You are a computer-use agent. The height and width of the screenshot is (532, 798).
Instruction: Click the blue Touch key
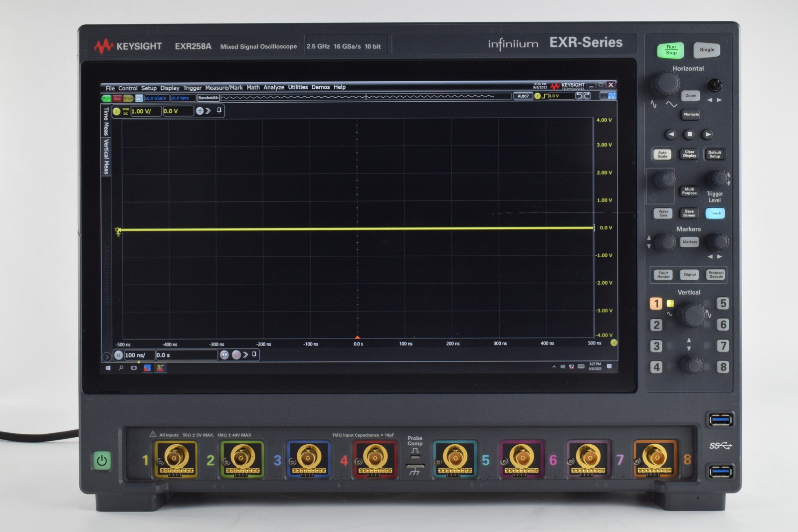tap(715, 213)
